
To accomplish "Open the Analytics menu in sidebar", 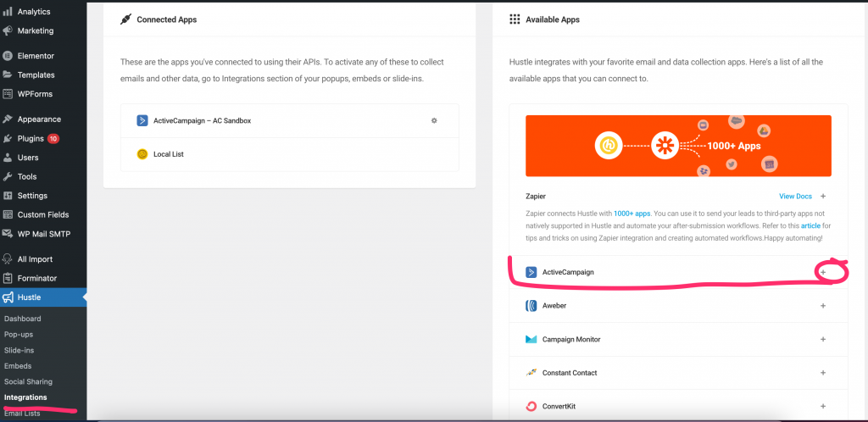I will [33, 12].
